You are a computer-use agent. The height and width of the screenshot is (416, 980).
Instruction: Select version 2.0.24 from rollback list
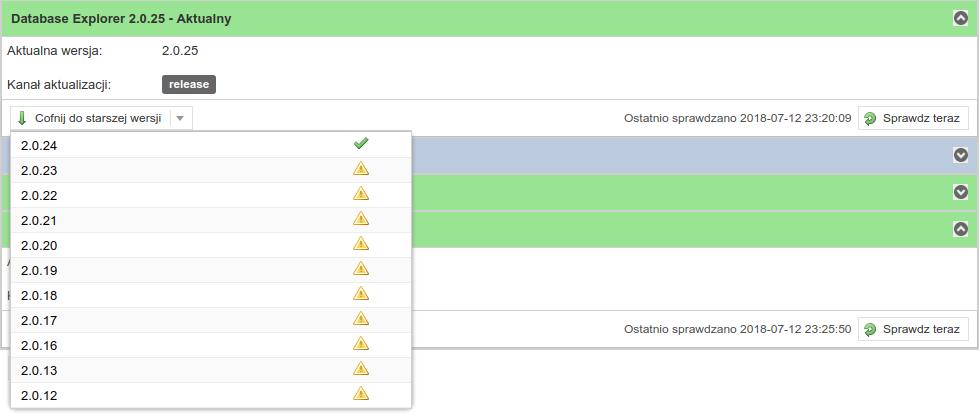(x=211, y=145)
